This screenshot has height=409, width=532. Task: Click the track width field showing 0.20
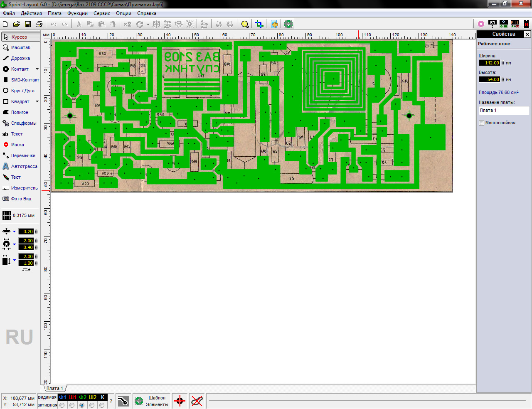pos(26,232)
